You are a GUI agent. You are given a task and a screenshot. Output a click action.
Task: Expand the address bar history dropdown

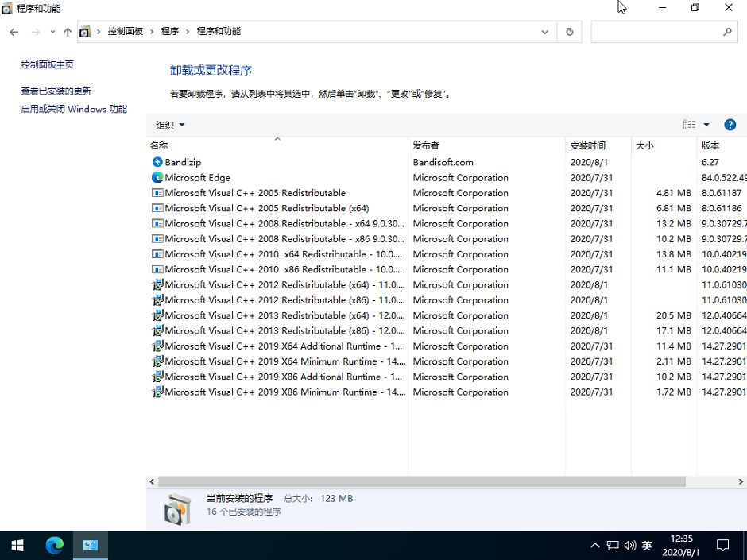click(x=544, y=32)
